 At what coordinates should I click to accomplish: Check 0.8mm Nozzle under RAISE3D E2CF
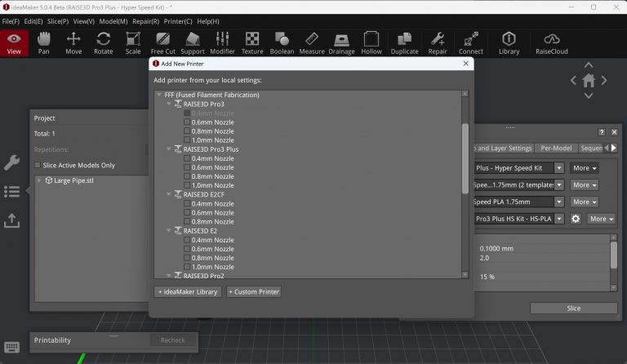pos(187,221)
